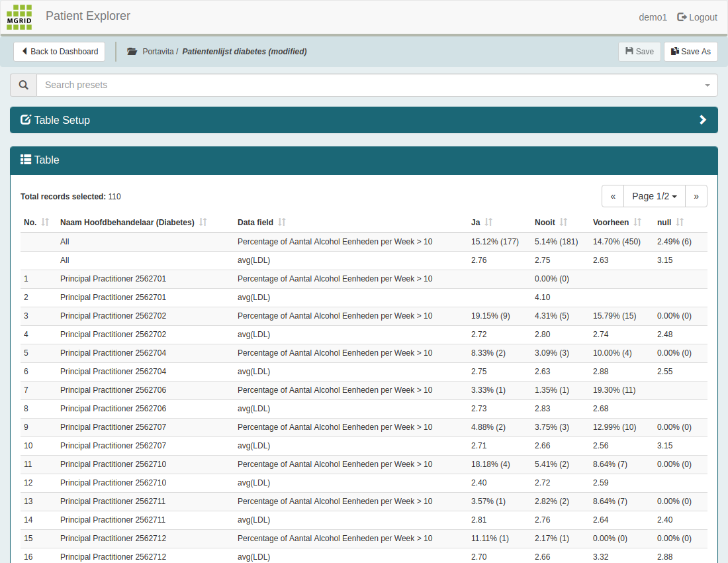Click the 3.57% (1) cell

pyautogui.click(x=488, y=501)
